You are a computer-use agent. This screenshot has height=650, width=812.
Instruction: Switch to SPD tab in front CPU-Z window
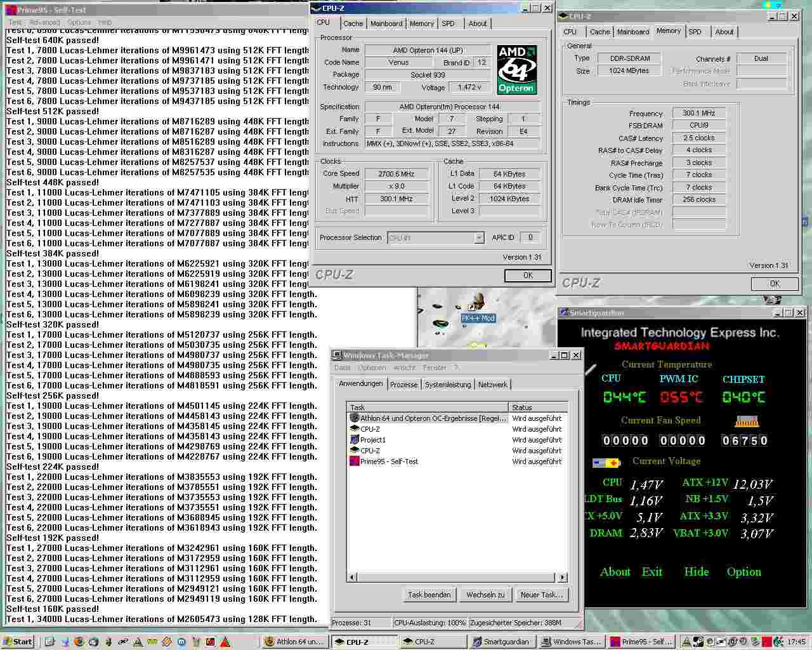pyautogui.click(x=449, y=23)
